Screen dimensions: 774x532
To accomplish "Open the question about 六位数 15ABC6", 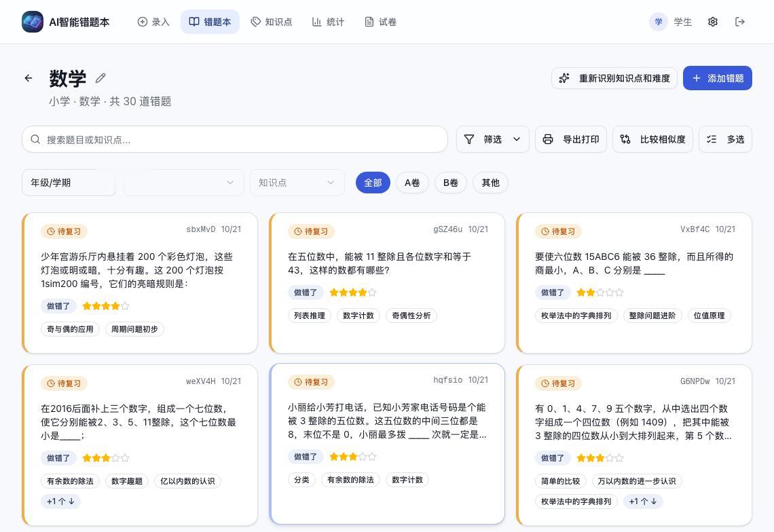I will click(x=634, y=263).
